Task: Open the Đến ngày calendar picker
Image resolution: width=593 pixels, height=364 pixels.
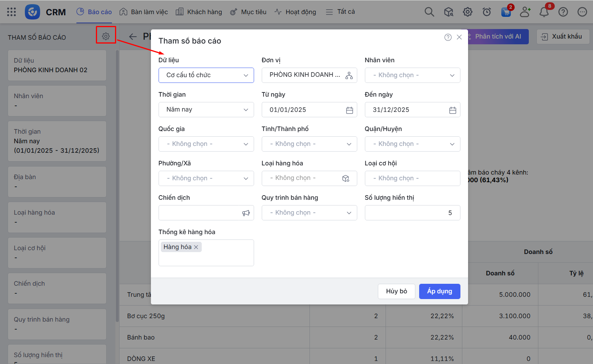Action: (x=452, y=110)
